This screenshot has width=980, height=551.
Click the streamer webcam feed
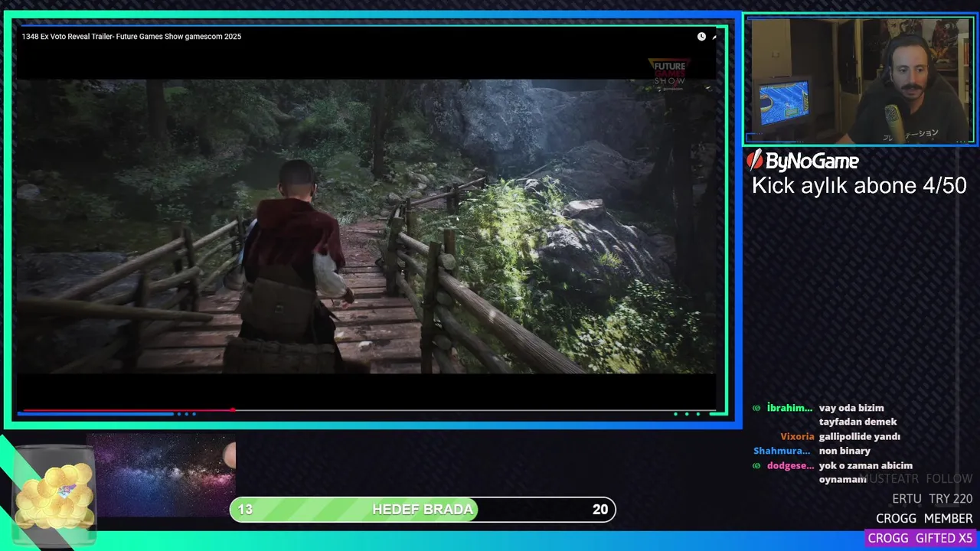click(x=859, y=80)
